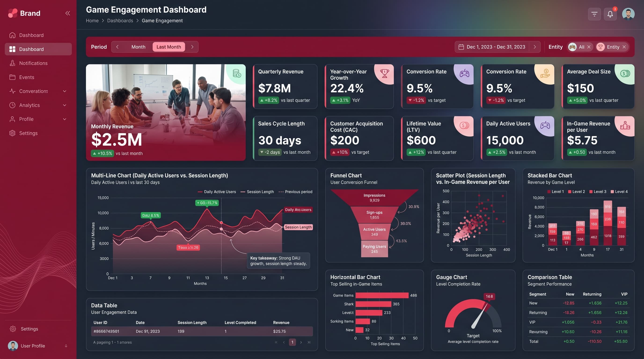
Task: Click the Paying Users funnel segment
Action: tap(374, 249)
